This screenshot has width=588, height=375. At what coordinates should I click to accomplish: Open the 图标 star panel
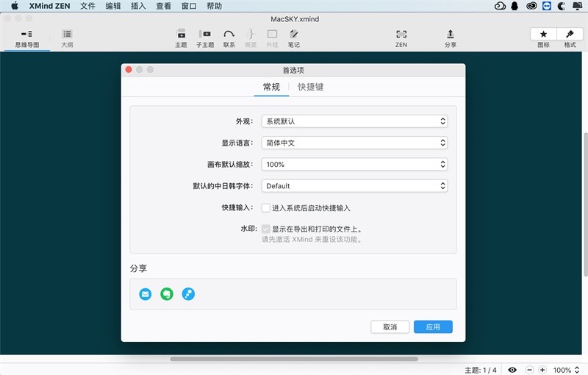tap(543, 34)
